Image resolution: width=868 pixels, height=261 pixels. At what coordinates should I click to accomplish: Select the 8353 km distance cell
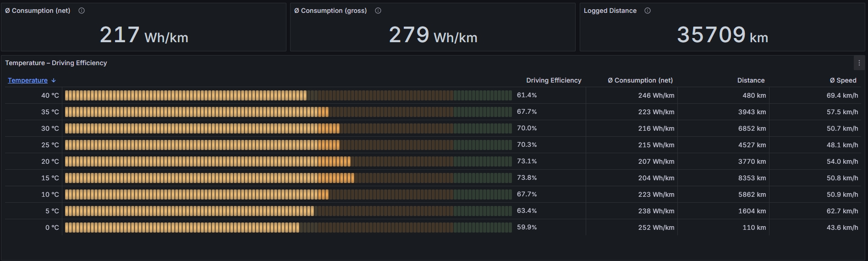[752, 178]
